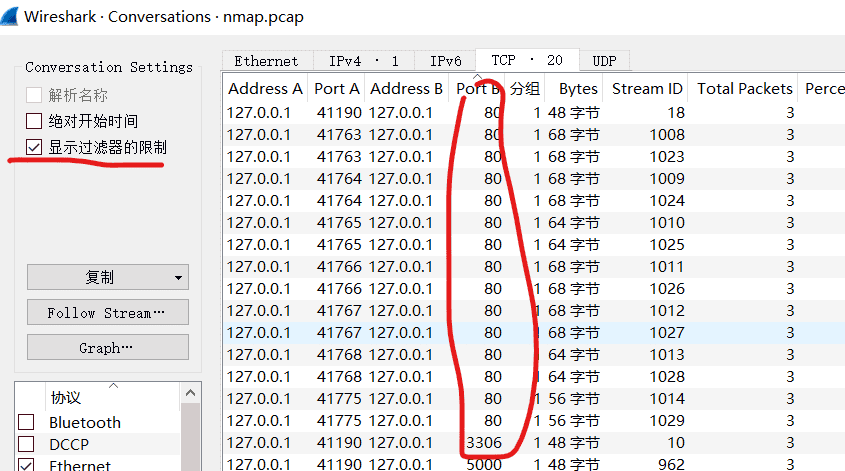
Task: Sort by the Address A column header
Action: [264, 88]
